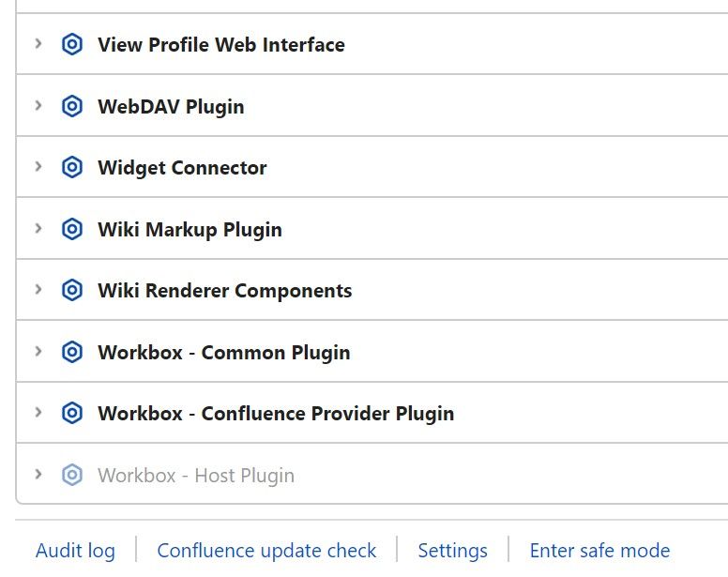Expand the disabled Workbox Host Plugin row
728x577 pixels.
(38, 474)
